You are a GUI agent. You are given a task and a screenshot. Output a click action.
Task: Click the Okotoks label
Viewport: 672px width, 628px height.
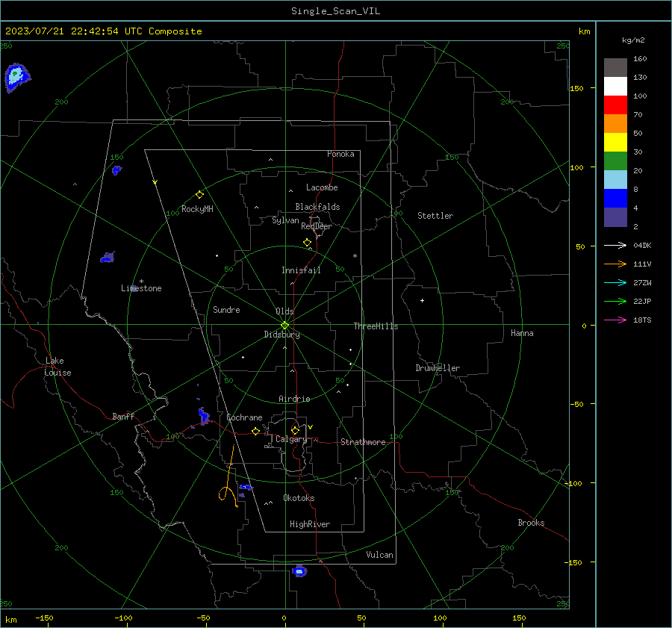299,498
